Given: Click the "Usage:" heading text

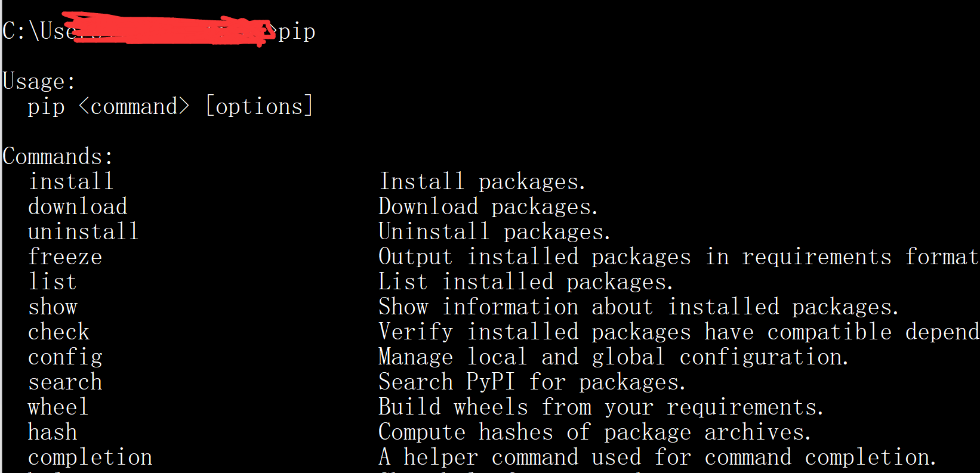Looking at the screenshot, I should (39, 81).
